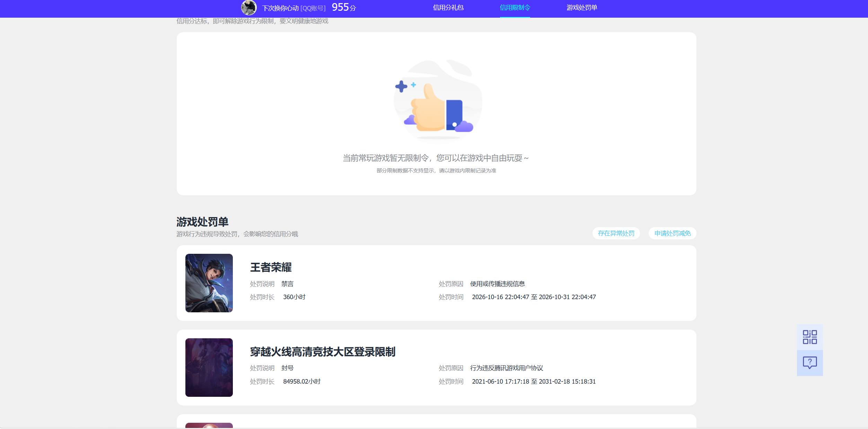Click the 游戏行为违规导致处罚 subtitle
The image size is (868, 429).
[237, 234]
